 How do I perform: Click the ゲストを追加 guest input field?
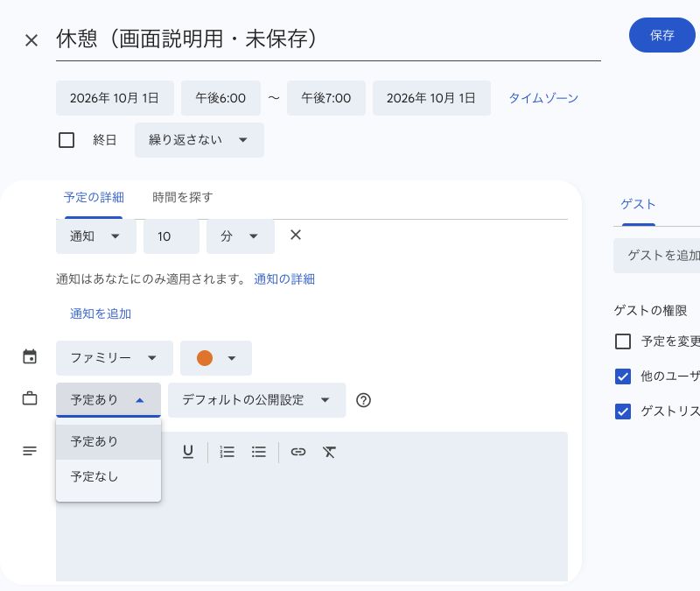click(x=657, y=256)
